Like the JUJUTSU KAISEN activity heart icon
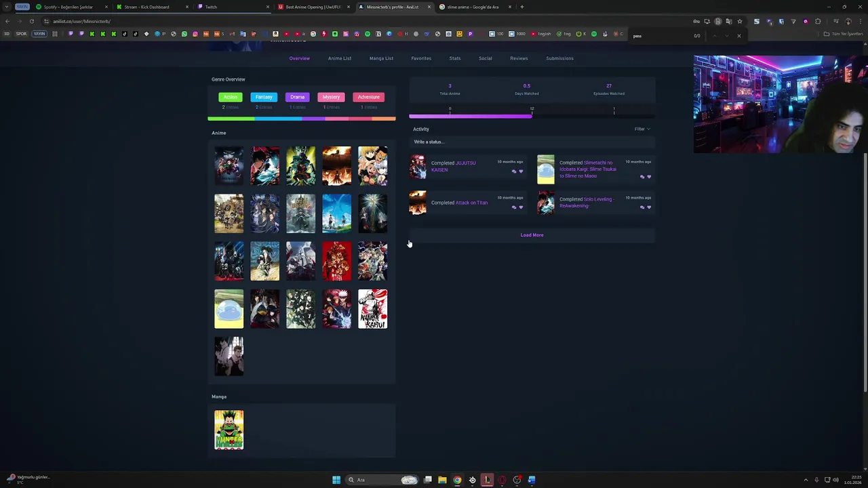The height and width of the screenshot is (488, 868). [521, 171]
